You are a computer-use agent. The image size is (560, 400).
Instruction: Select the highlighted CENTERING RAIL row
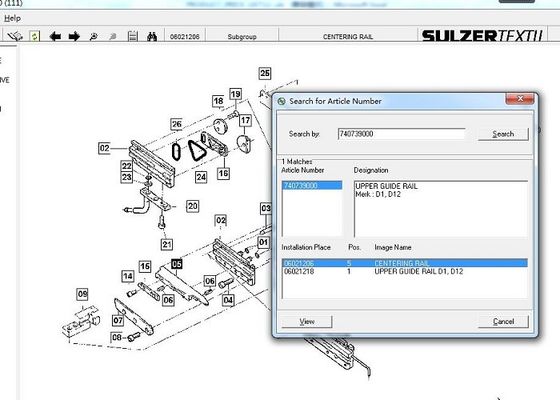(405, 263)
